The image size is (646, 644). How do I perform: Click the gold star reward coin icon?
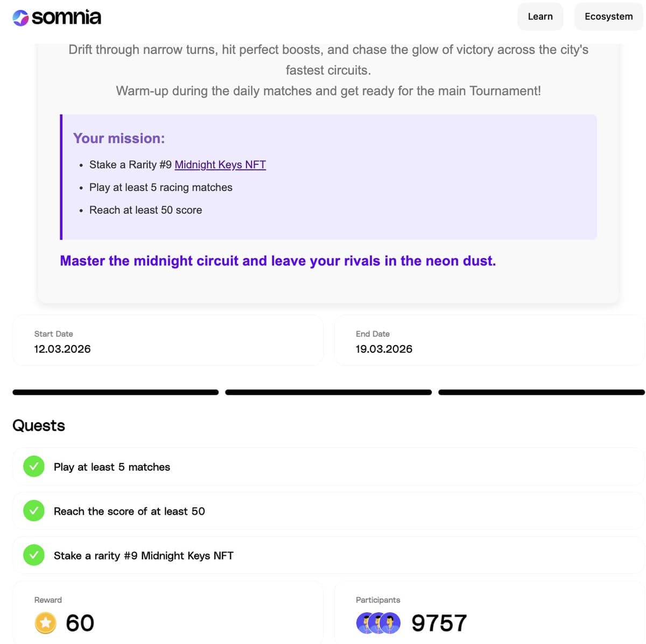click(x=46, y=623)
